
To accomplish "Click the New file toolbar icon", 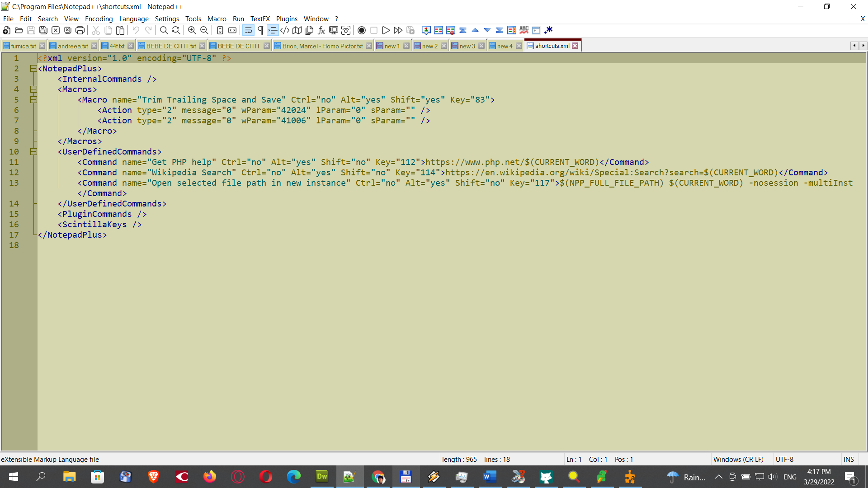I will coord(6,30).
